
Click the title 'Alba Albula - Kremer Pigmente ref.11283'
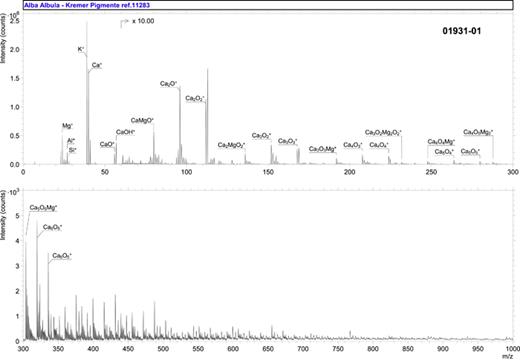point(87,5)
